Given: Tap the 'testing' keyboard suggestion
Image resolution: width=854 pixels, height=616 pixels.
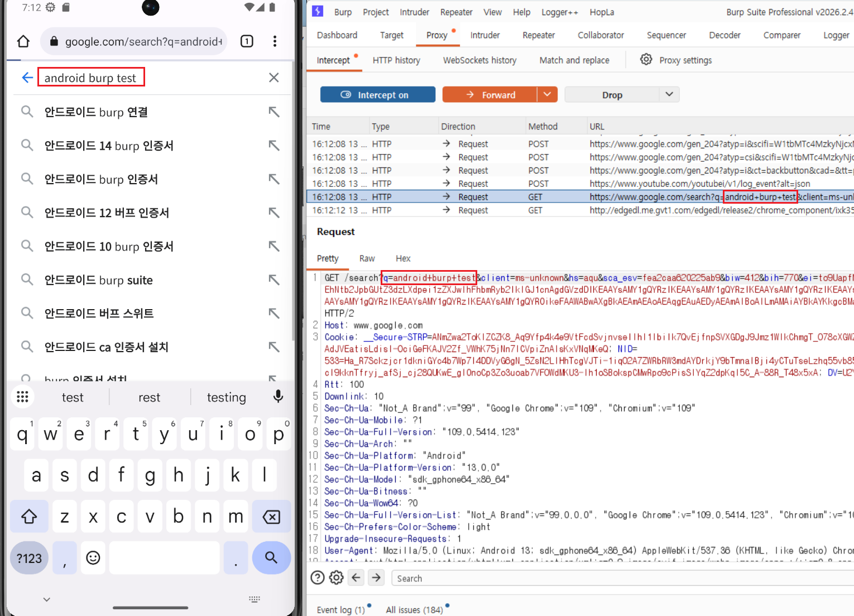Looking at the screenshot, I should tap(226, 397).
